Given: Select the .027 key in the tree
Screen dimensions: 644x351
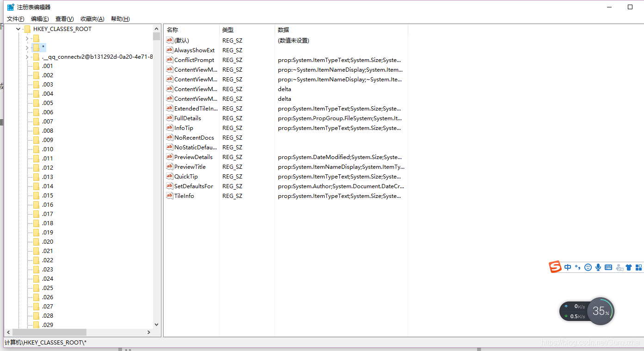Looking at the screenshot, I should pyautogui.click(x=48, y=306).
